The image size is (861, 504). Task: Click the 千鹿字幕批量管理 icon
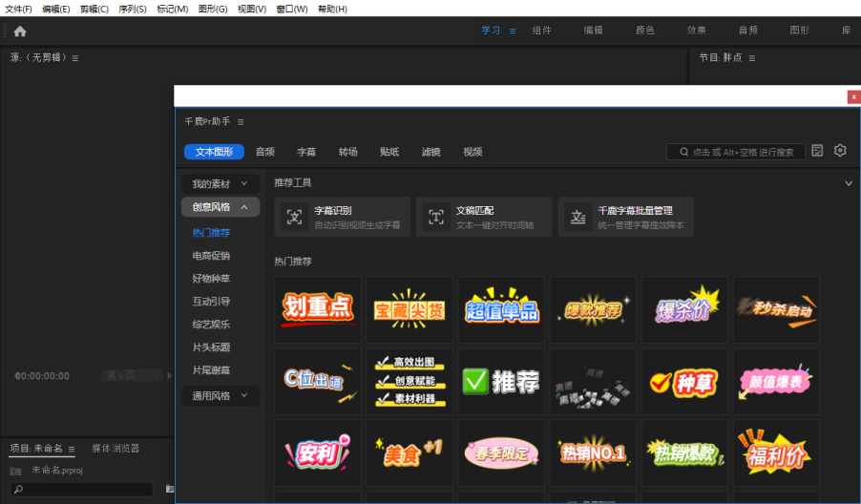[577, 217]
